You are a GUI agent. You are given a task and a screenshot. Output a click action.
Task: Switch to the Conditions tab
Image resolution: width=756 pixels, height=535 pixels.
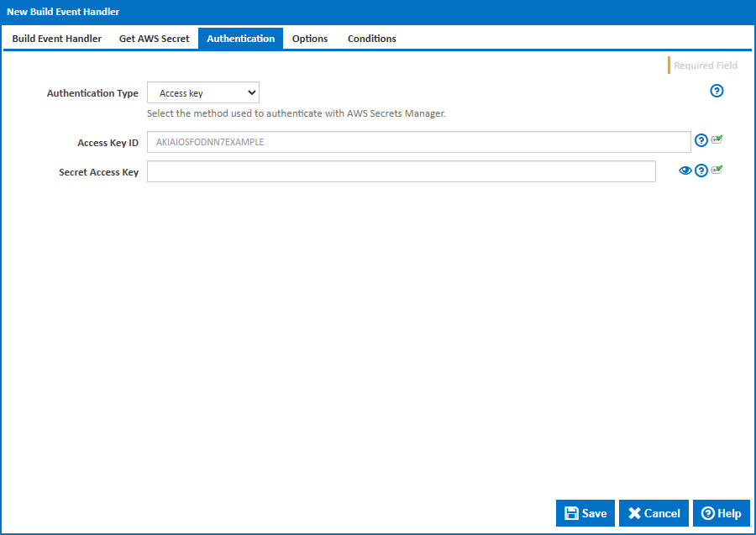[x=372, y=39]
